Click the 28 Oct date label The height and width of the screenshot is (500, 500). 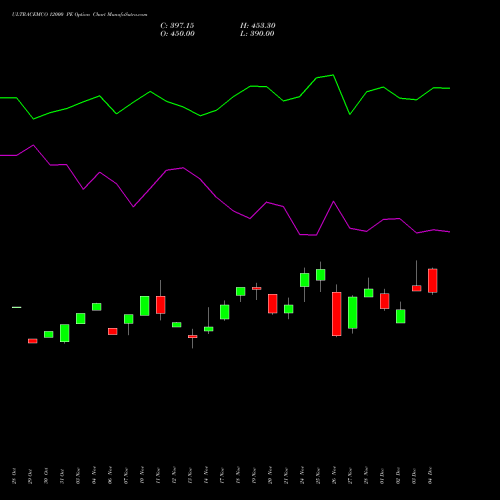pos(14,476)
